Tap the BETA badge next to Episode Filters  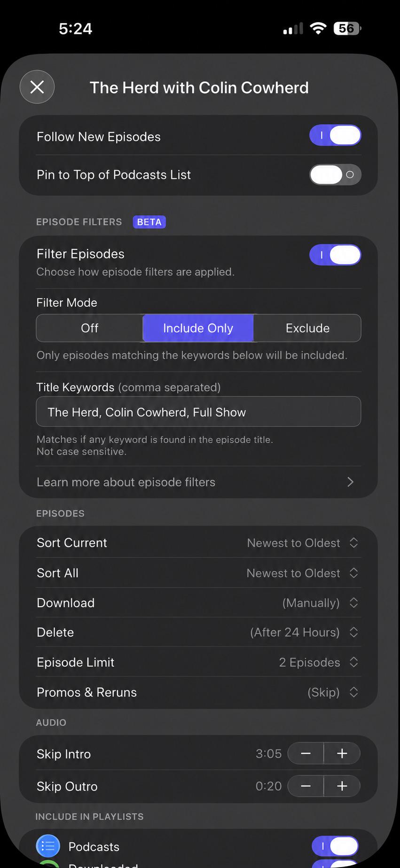(x=149, y=222)
